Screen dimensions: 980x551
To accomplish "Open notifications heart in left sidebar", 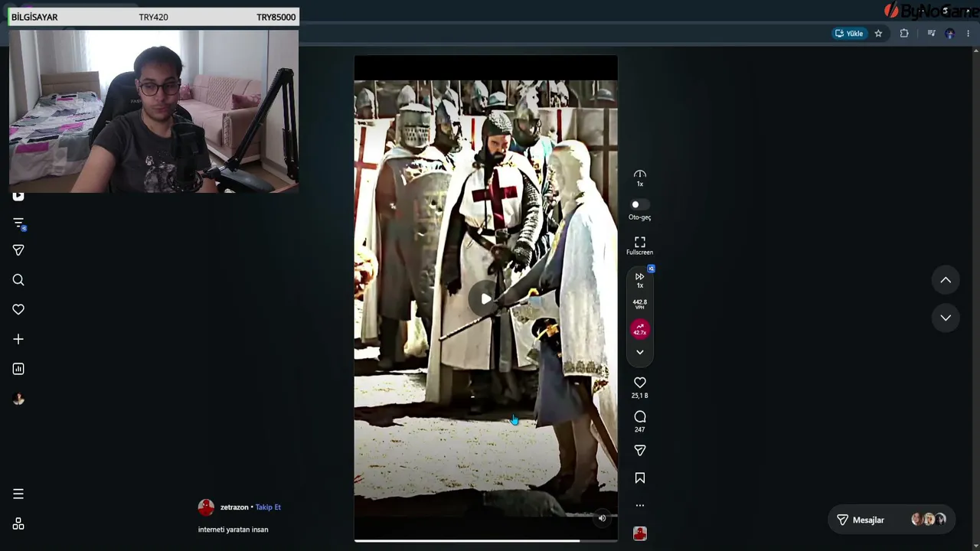I will (x=18, y=309).
